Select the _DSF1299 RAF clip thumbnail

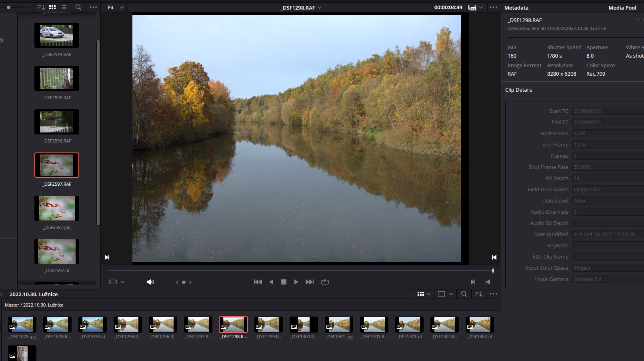(269, 325)
